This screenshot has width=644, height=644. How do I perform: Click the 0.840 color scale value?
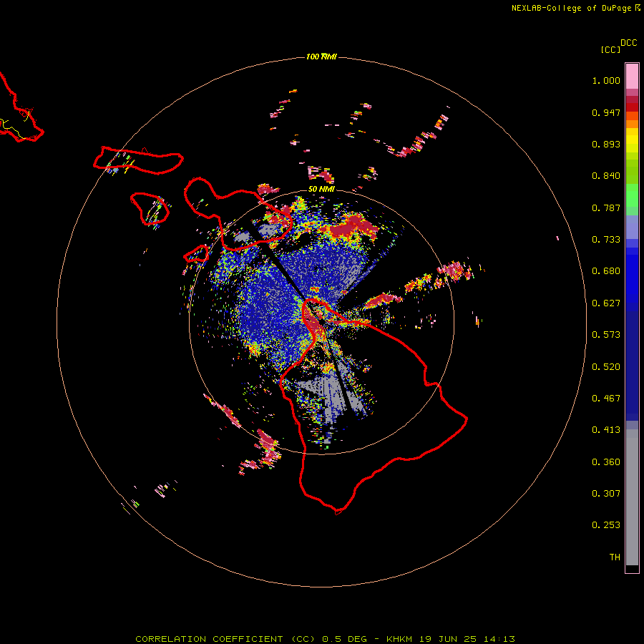click(x=606, y=176)
